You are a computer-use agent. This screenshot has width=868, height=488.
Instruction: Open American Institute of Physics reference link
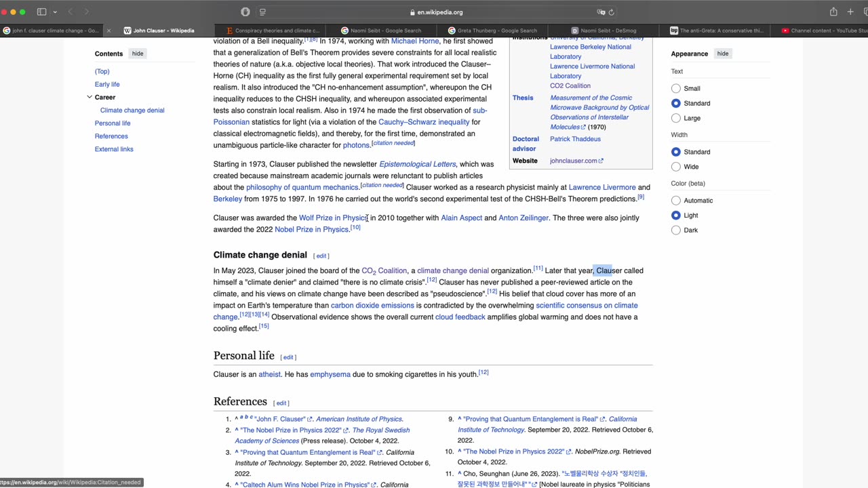click(x=359, y=419)
